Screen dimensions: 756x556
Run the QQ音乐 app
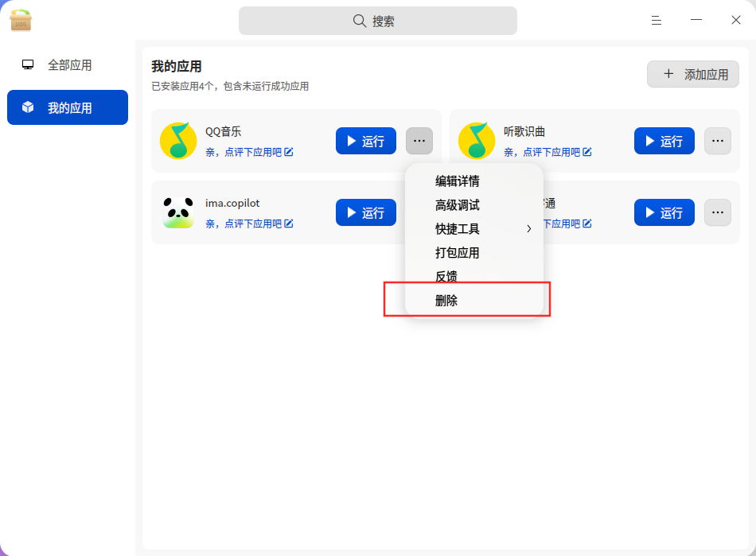(366, 141)
